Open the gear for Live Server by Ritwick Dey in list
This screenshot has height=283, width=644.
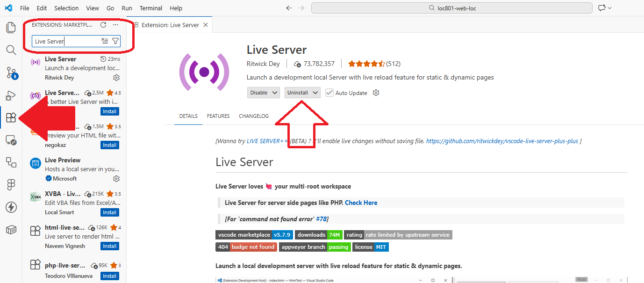116,78
